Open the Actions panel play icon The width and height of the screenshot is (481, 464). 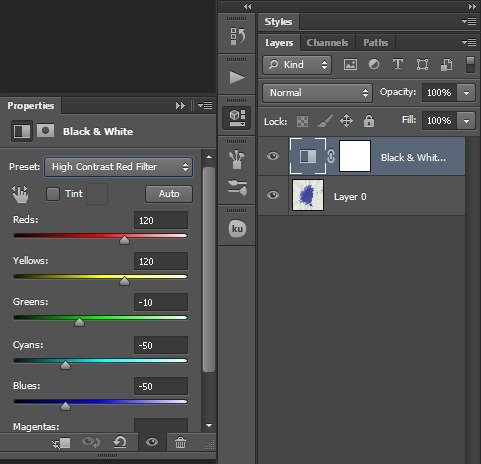tap(237, 77)
